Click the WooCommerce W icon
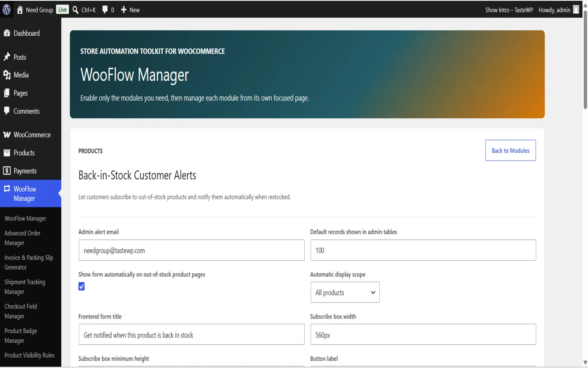Image resolution: width=588 pixels, height=368 pixels. tap(7, 135)
